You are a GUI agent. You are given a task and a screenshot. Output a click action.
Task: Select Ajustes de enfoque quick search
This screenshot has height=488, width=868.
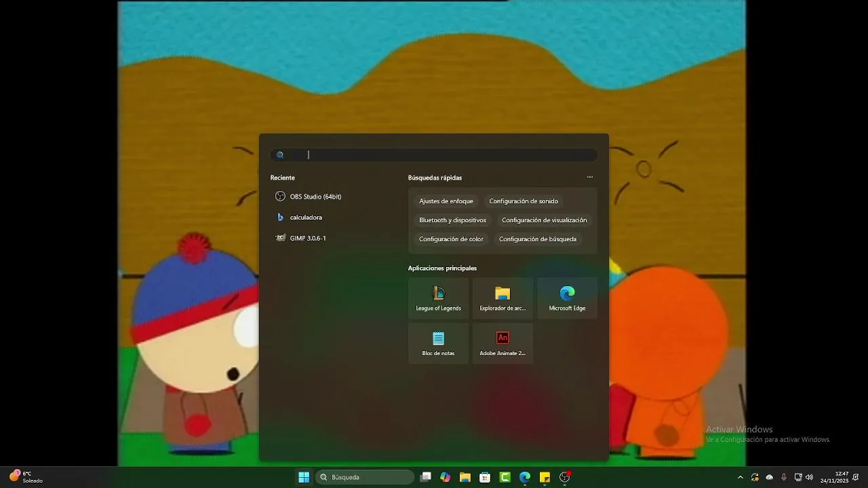(x=446, y=201)
